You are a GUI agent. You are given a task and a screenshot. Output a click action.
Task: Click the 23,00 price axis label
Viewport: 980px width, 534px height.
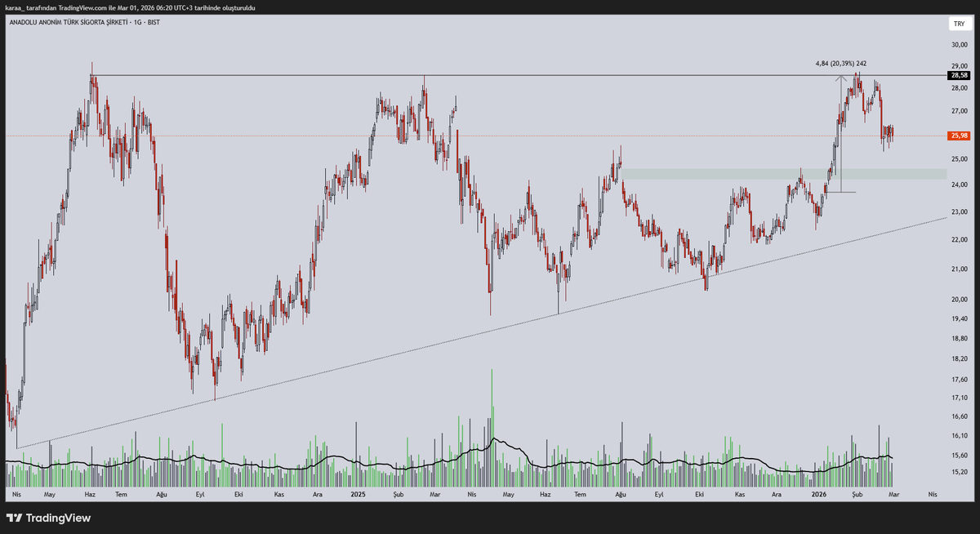click(959, 212)
